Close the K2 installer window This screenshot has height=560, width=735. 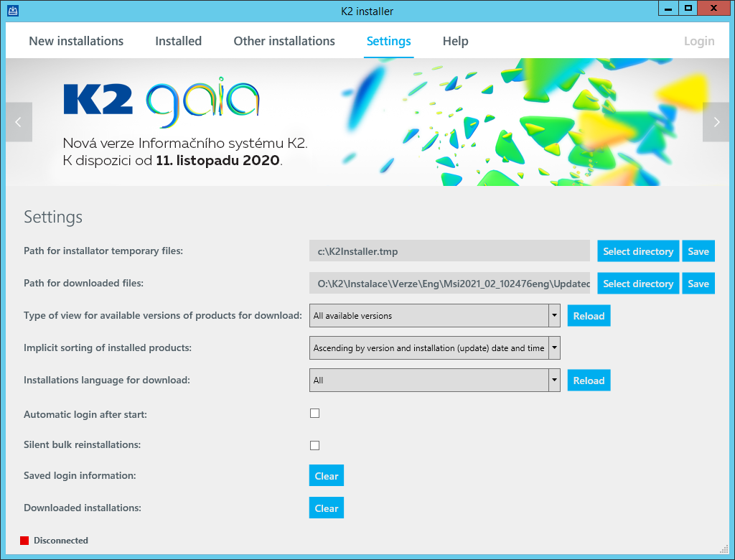point(714,9)
